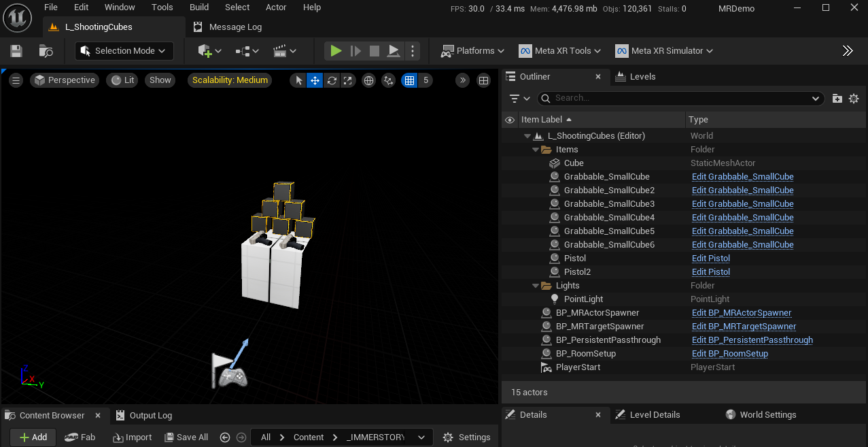Save the current level with disk icon
The width and height of the screenshot is (868, 447).
click(x=16, y=51)
